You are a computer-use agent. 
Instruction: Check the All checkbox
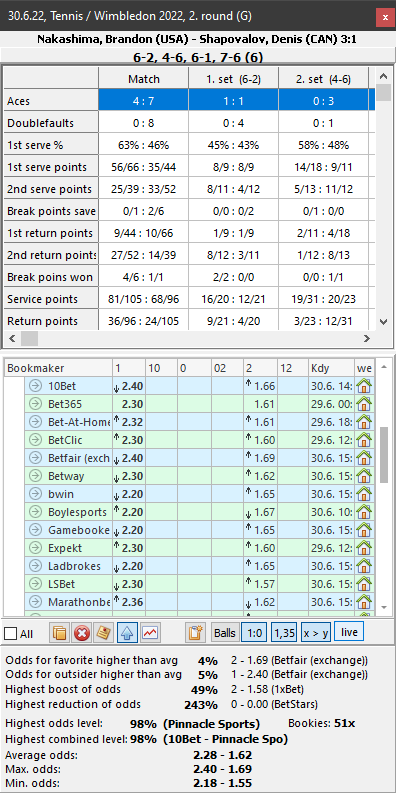tap(10, 634)
